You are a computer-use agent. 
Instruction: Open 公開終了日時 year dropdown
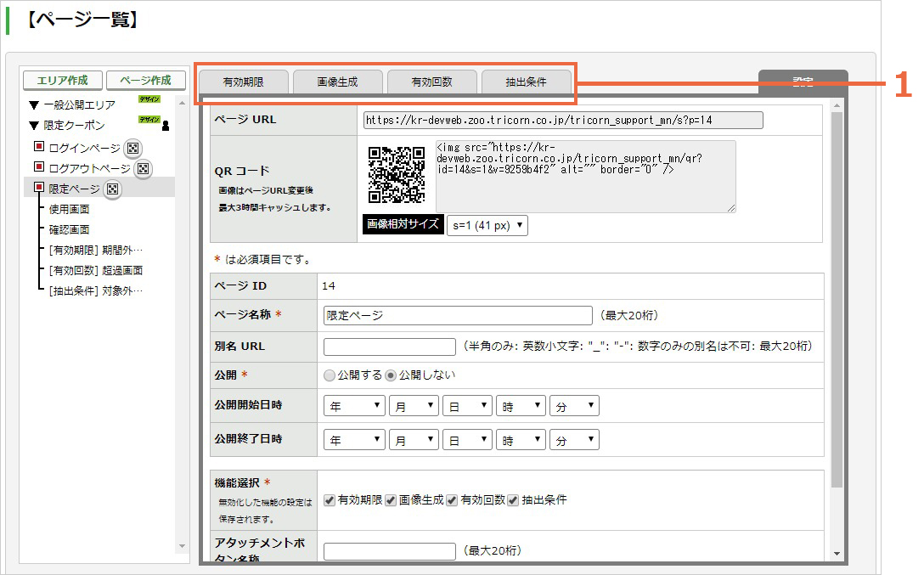[x=354, y=440]
